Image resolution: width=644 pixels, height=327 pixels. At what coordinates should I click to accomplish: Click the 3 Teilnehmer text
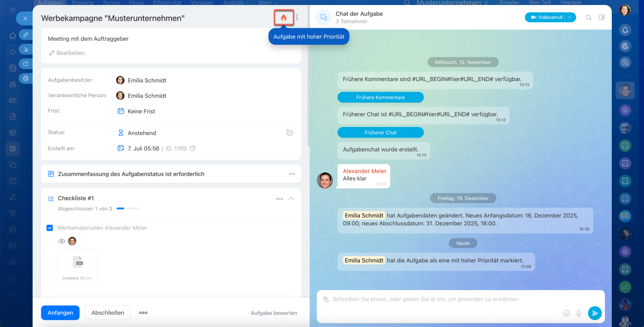[x=352, y=22]
